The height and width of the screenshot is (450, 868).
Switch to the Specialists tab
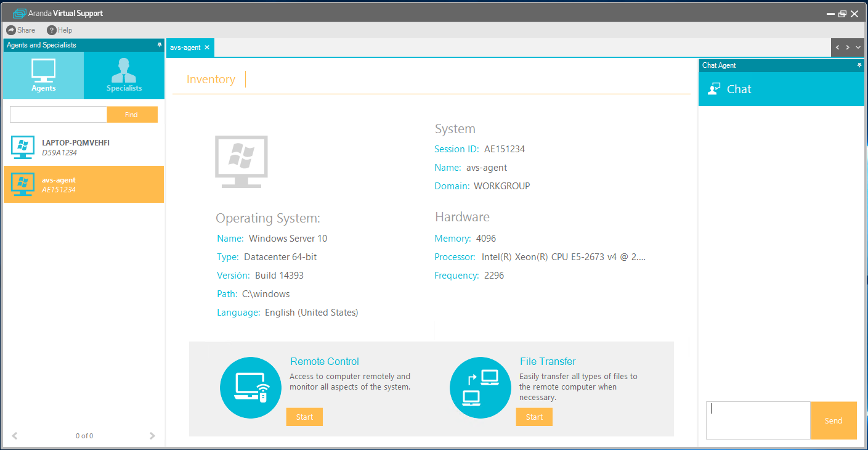124,75
